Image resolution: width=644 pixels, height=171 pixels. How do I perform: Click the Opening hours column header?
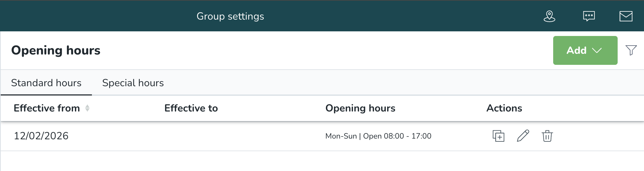(x=360, y=108)
